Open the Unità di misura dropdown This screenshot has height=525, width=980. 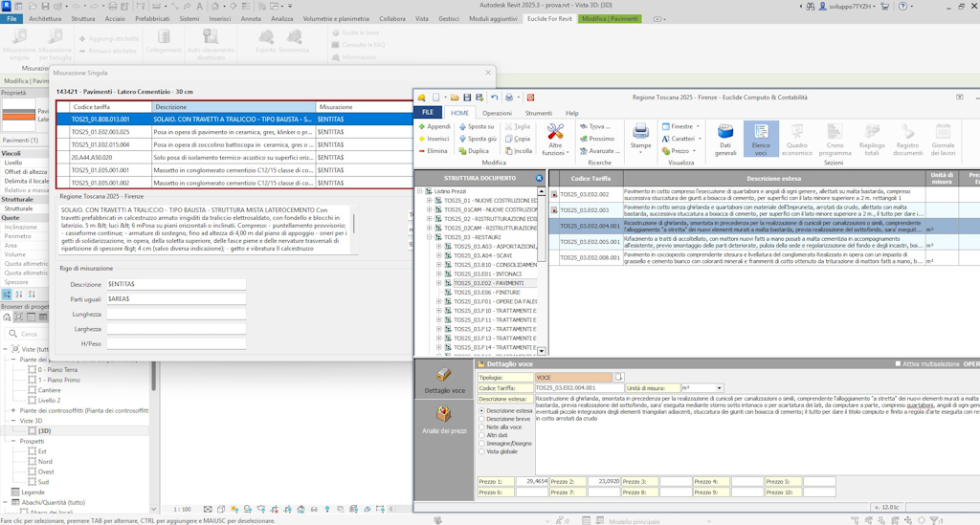coord(717,388)
